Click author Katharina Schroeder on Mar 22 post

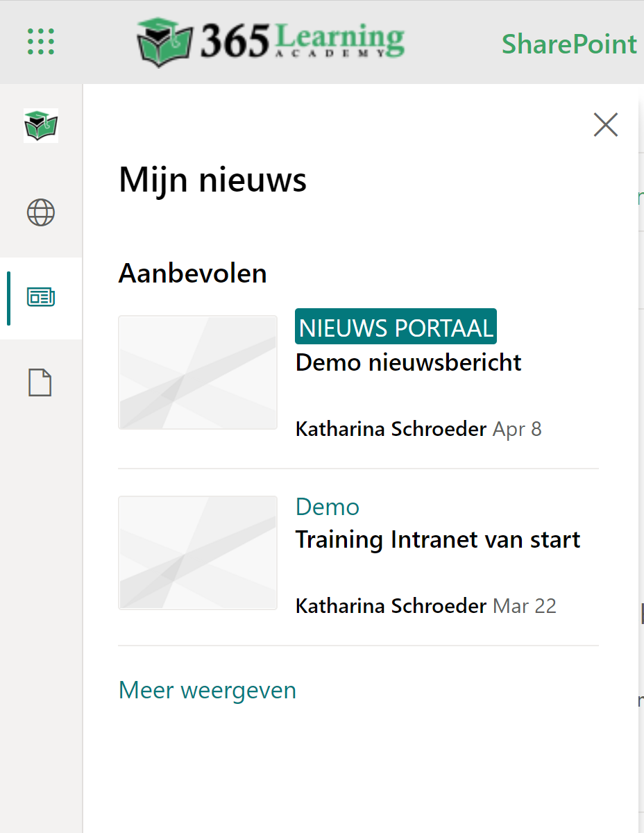pos(391,606)
